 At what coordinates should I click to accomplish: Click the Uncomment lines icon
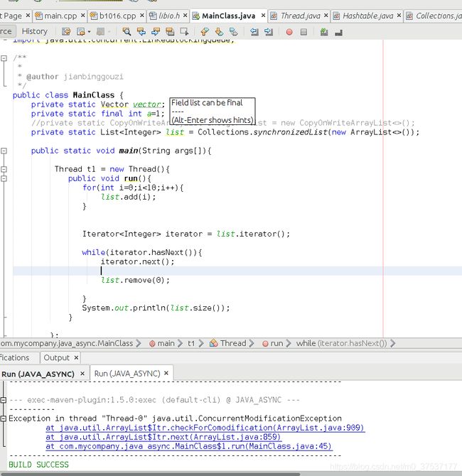click(338, 31)
